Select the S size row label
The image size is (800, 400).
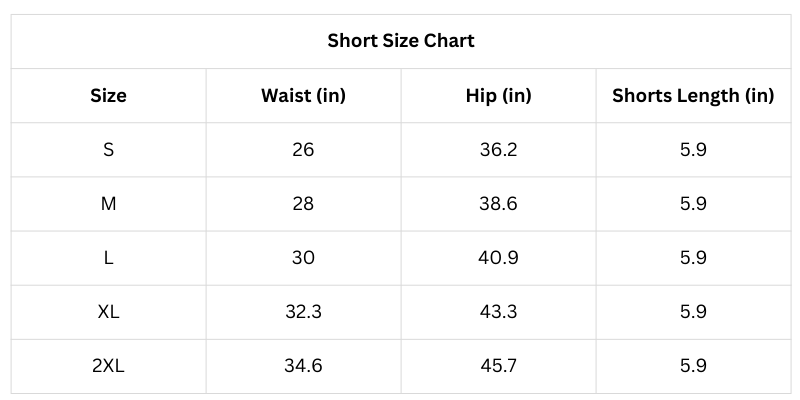coord(108,150)
